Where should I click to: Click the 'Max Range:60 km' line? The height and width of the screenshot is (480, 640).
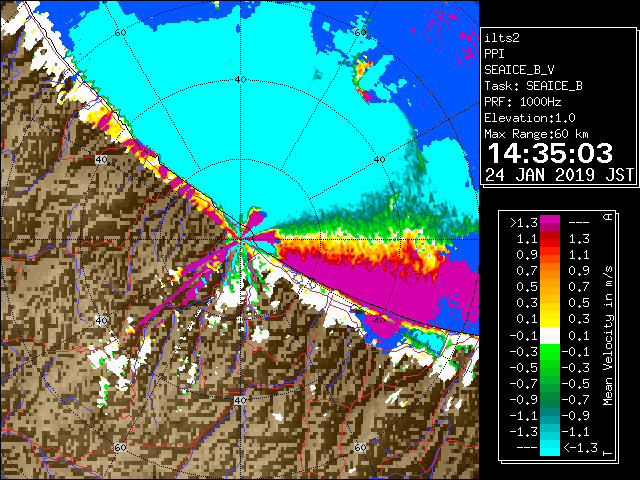click(x=536, y=134)
